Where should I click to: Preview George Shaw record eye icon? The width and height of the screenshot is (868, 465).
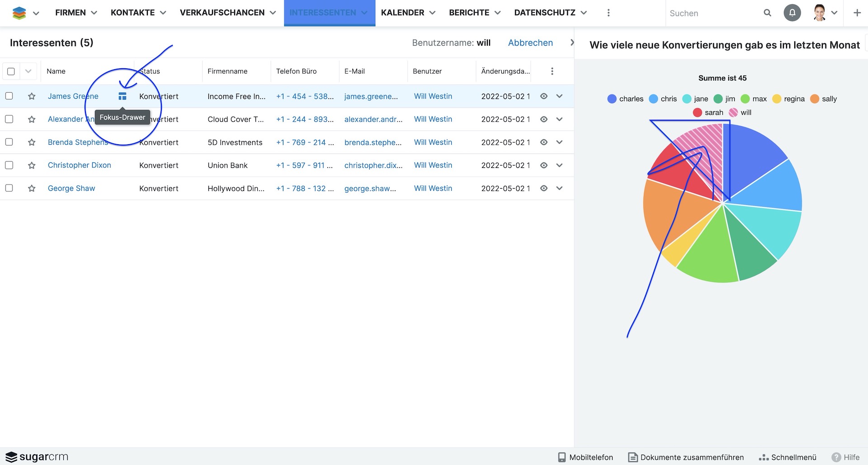(x=544, y=188)
